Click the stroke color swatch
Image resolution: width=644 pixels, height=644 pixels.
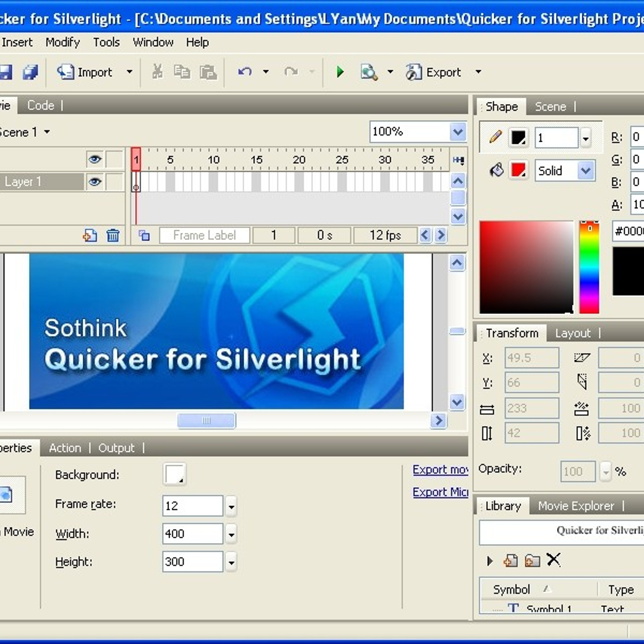[x=518, y=137]
